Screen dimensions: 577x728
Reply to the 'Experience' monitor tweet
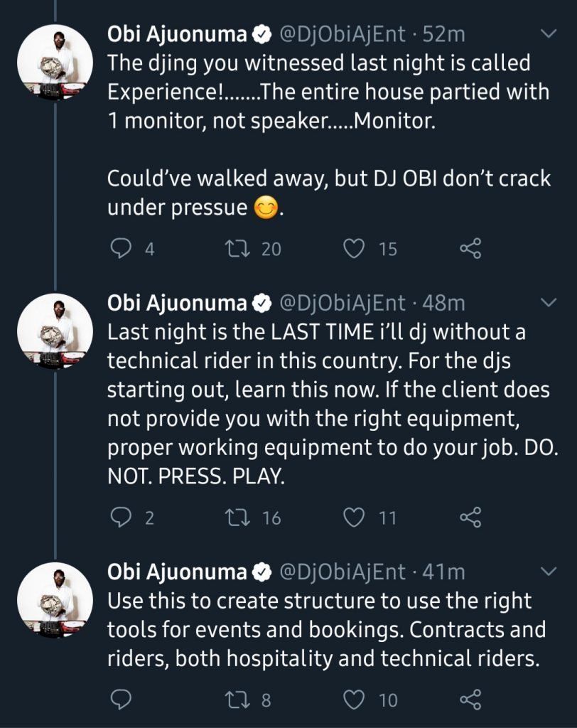coord(122,248)
